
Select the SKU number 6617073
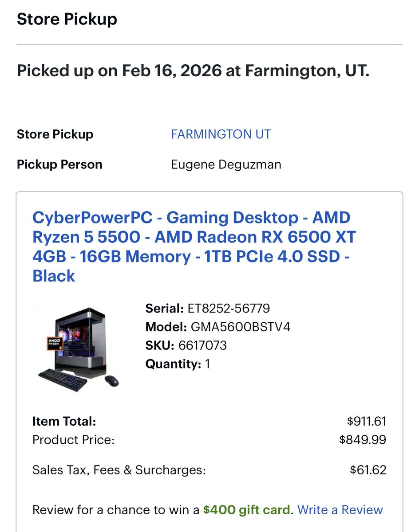[202, 345]
